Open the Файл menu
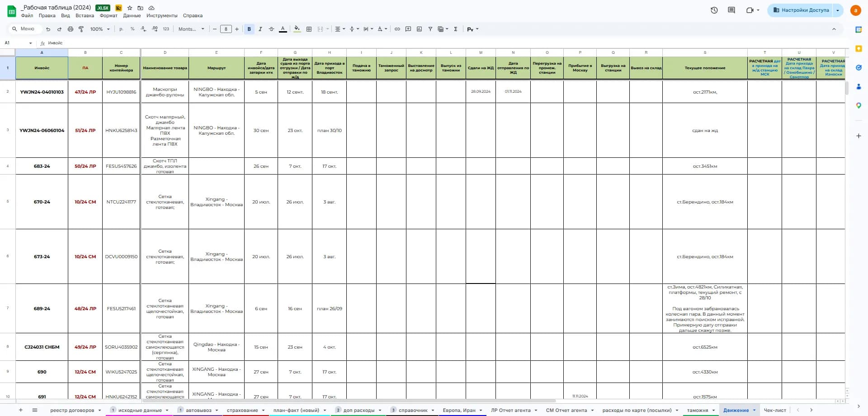868x416 pixels. coord(27,15)
